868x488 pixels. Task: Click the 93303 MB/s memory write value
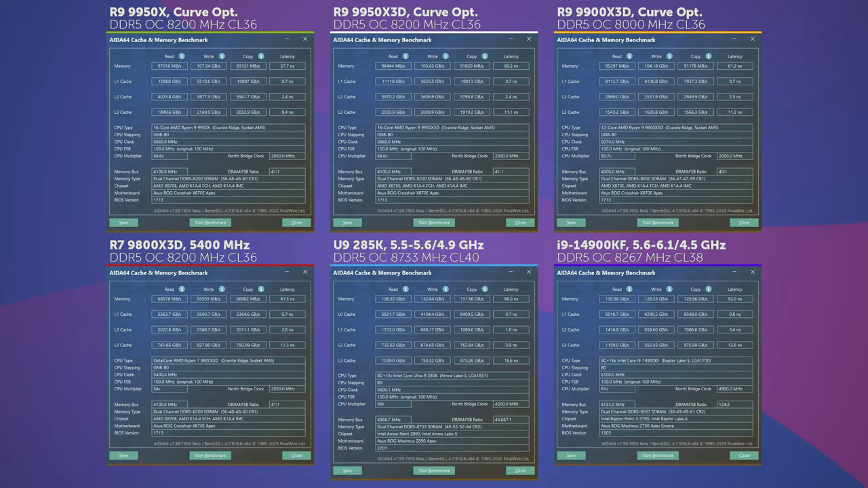pos(208,299)
